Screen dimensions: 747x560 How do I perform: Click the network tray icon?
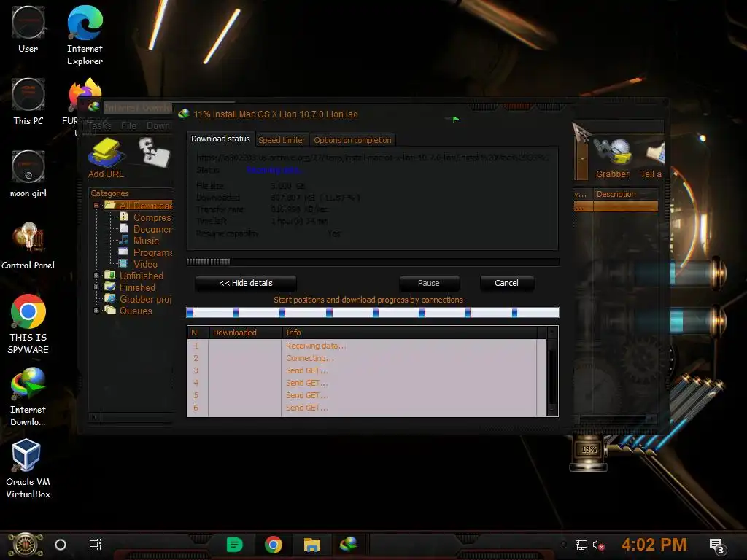[x=581, y=545]
